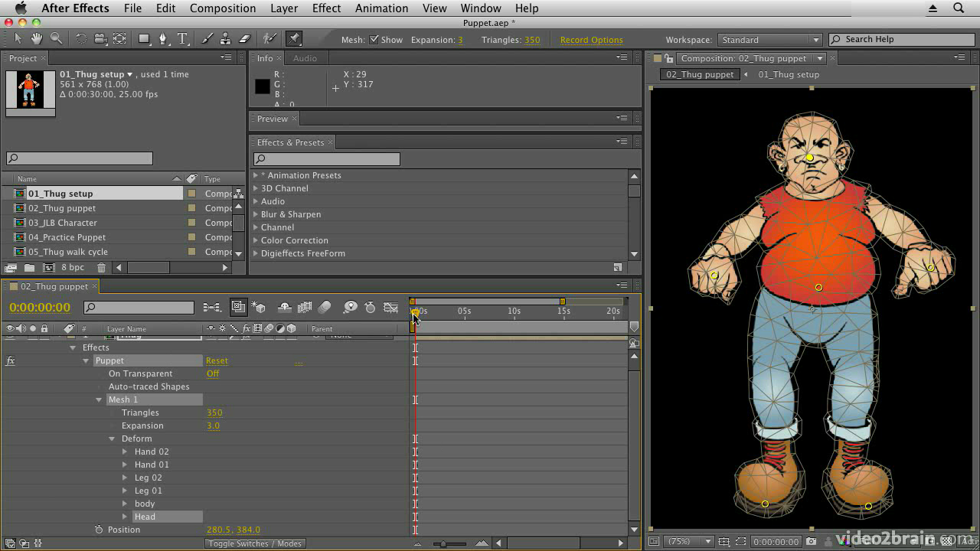Image resolution: width=980 pixels, height=551 pixels.
Task: Click the Brainstorm lightbulb icon
Action: pyautogui.click(x=350, y=308)
